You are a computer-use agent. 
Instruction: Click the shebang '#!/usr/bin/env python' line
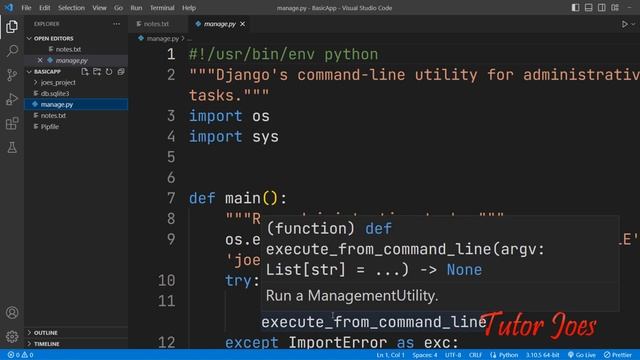tap(283, 55)
